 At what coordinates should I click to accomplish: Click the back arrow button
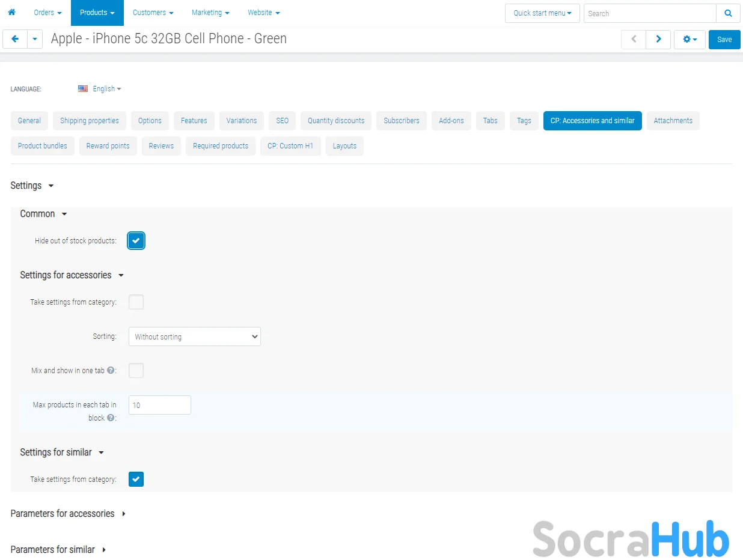(x=15, y=39)
